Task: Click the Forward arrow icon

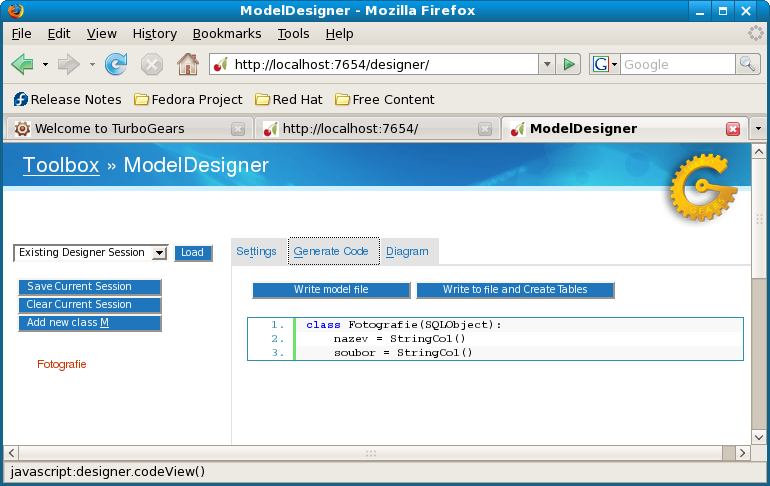Action: (x=69, y=64)
